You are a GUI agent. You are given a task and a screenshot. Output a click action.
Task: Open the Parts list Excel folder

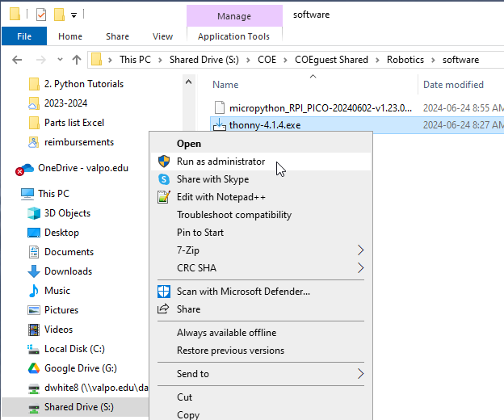coord(74,123)
